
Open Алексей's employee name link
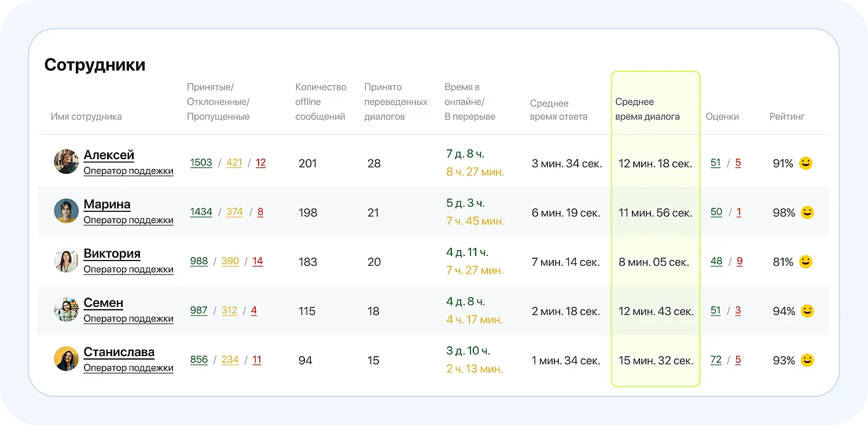pyautogui.click(x=109, y=155)
